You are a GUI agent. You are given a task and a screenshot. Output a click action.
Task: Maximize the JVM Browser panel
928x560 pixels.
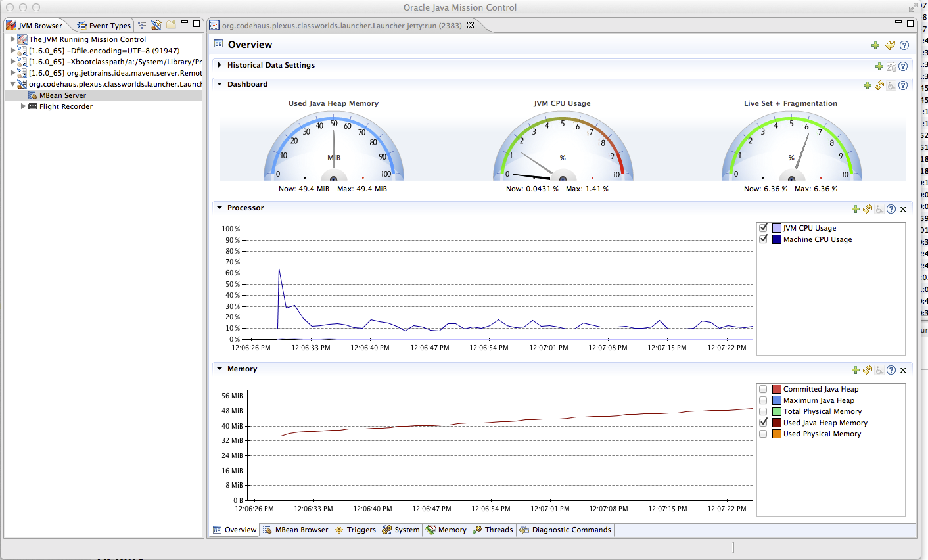(196, 24)
